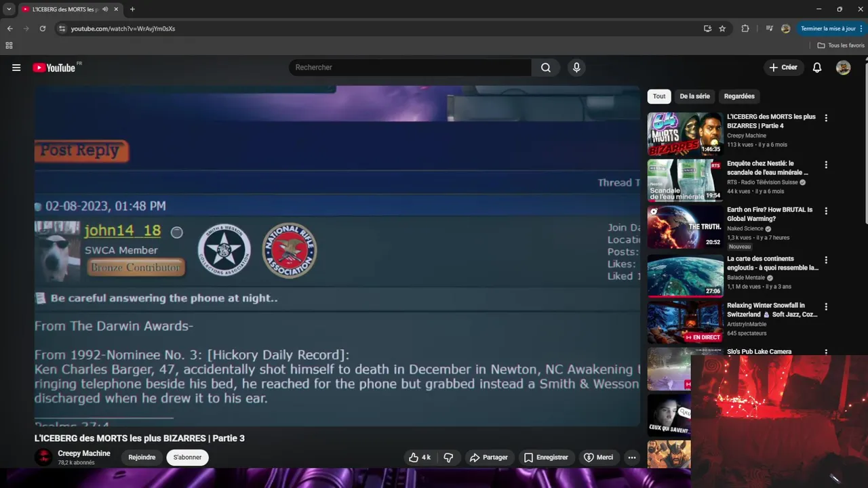Open Slo's Pub Lake Camera title

[759, 352]
